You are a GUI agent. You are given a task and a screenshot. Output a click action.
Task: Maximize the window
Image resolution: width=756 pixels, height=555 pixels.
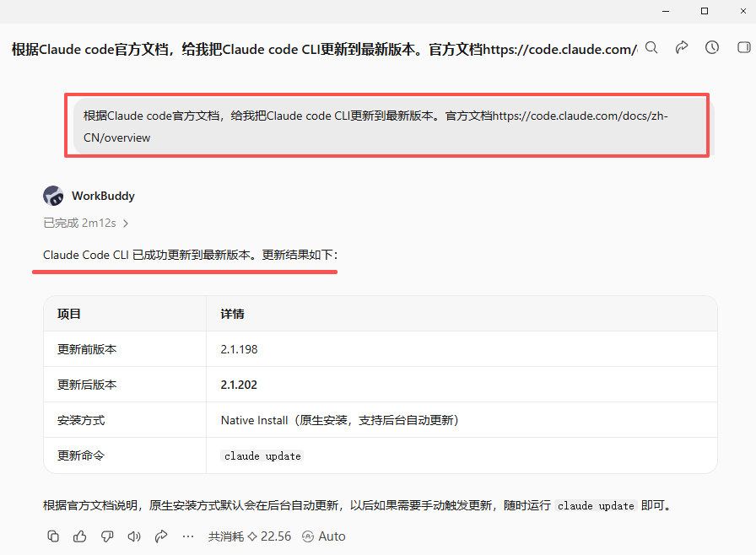705,11
